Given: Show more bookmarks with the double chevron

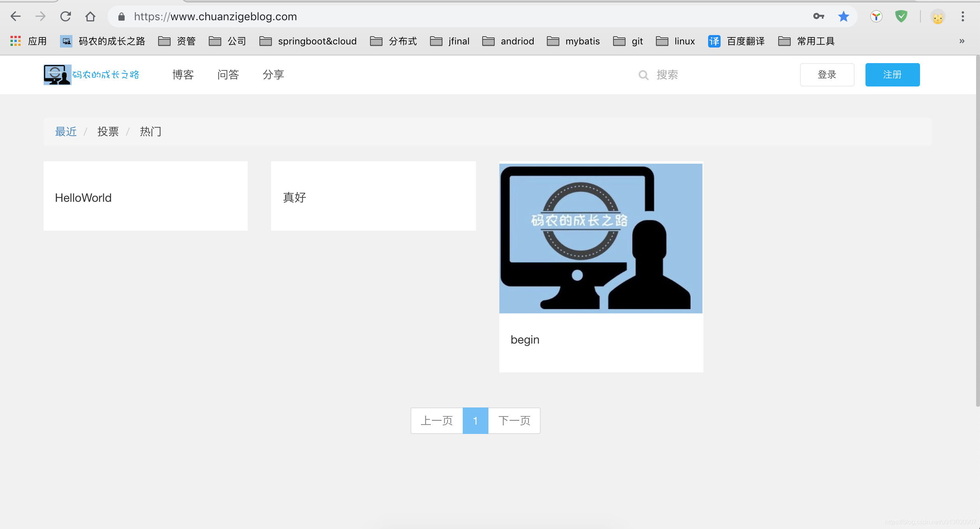Looking at the screenshot, I should pos(962,41).
